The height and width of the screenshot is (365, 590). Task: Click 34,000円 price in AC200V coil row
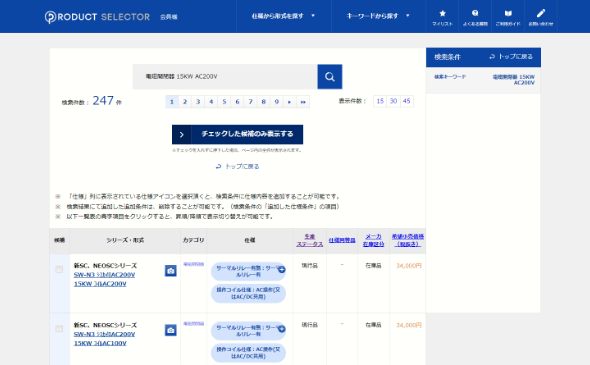point(409,266)
